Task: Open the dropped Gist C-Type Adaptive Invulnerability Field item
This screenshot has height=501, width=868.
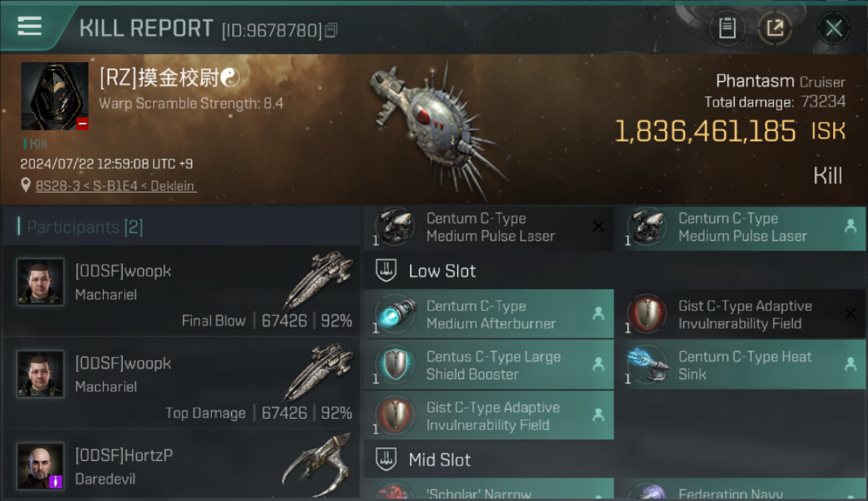Action: (x=488, y=415)
